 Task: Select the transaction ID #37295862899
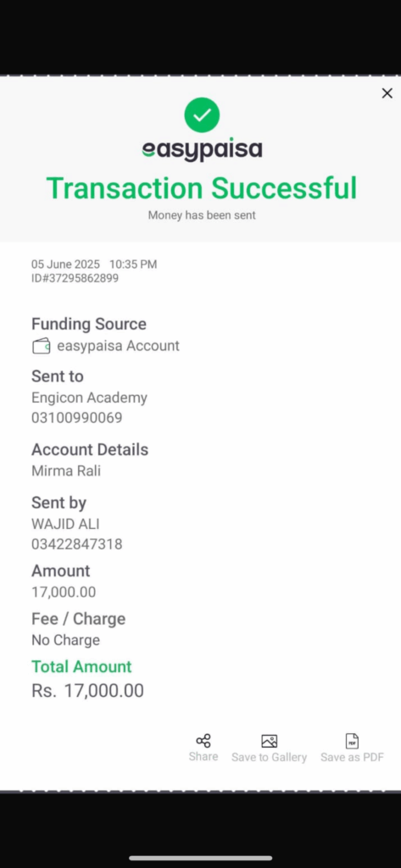click(75, 278)
